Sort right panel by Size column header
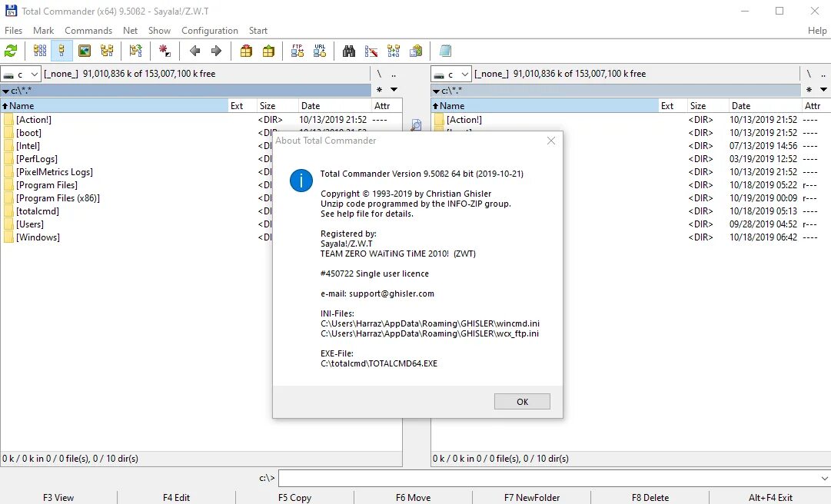This screenshot has width=831, height=504. click(x=707, y=105)
